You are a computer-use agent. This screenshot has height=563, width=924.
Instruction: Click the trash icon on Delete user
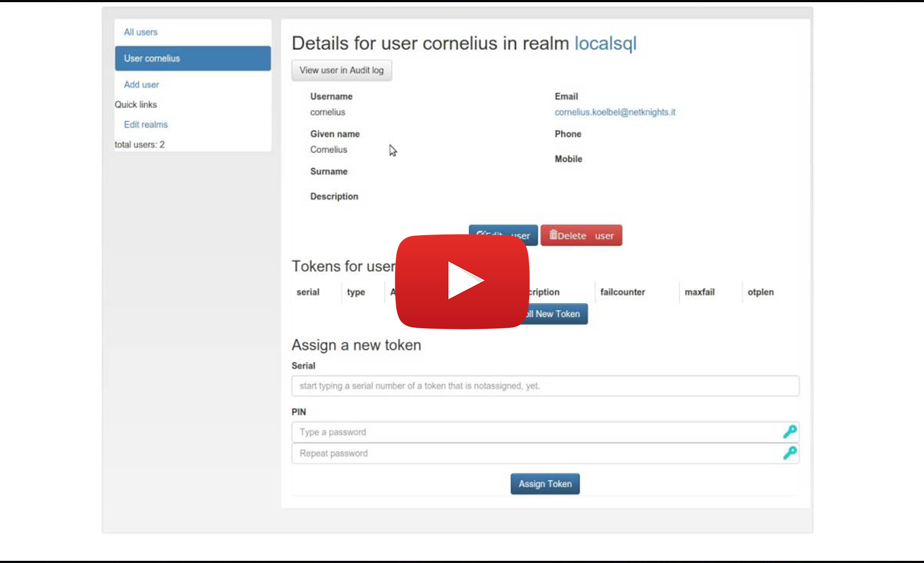[x=553, y=235]
